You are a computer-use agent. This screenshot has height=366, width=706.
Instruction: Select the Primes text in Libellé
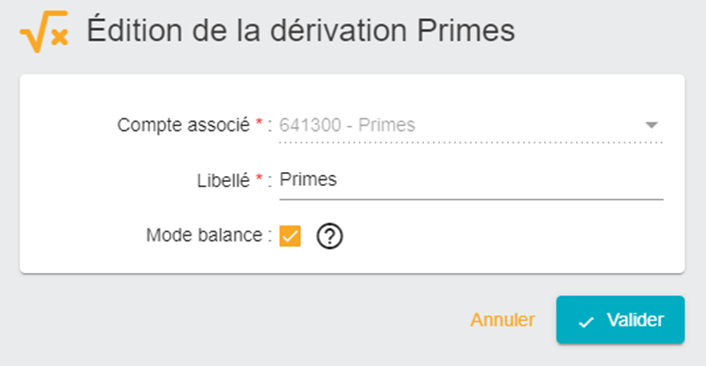coord(308,179)
